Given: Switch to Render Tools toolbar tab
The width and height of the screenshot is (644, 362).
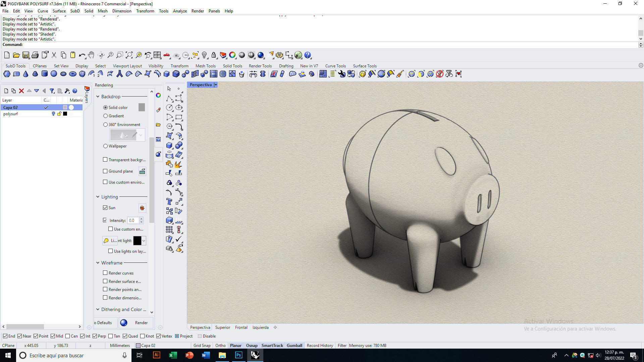Looking at the screenshot, I should pyautogui.click(x=260, y=66).
